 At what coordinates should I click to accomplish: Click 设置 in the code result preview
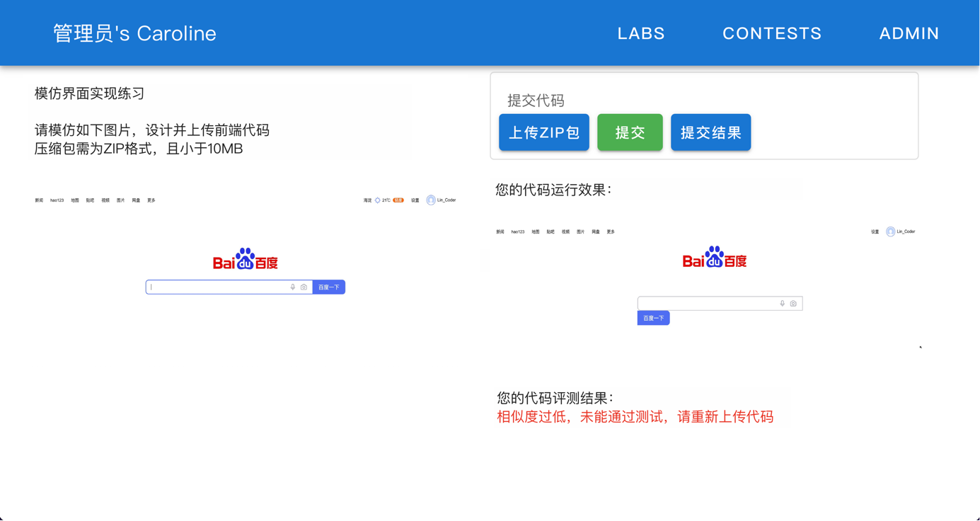(x=875, y=231)
